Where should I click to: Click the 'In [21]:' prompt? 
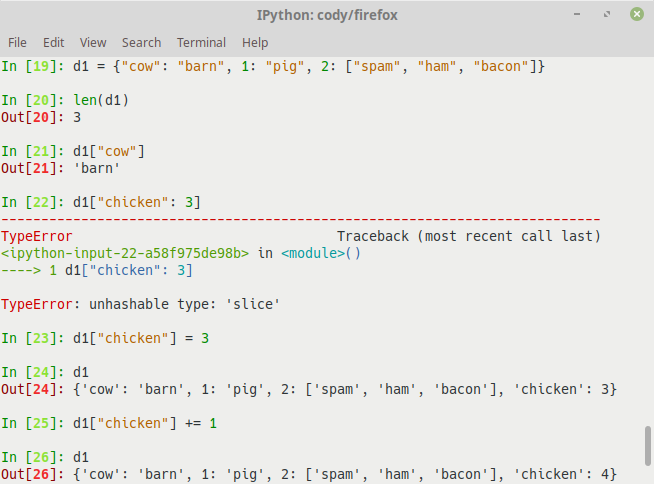[x=33, y=151]
